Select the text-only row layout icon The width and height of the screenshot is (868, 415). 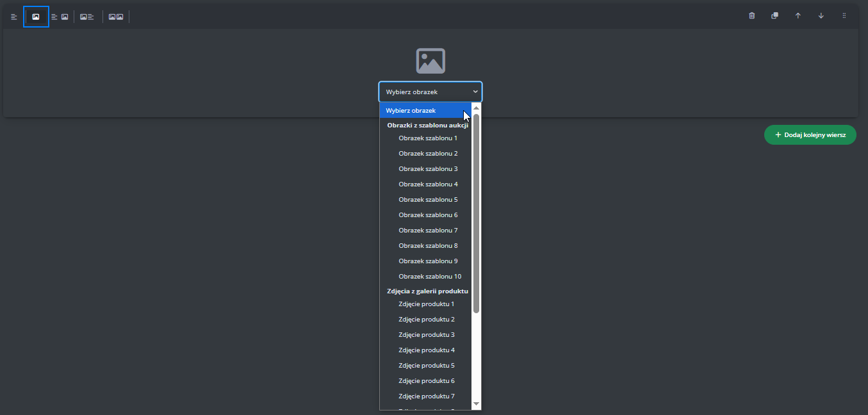(x=14, y=17)
